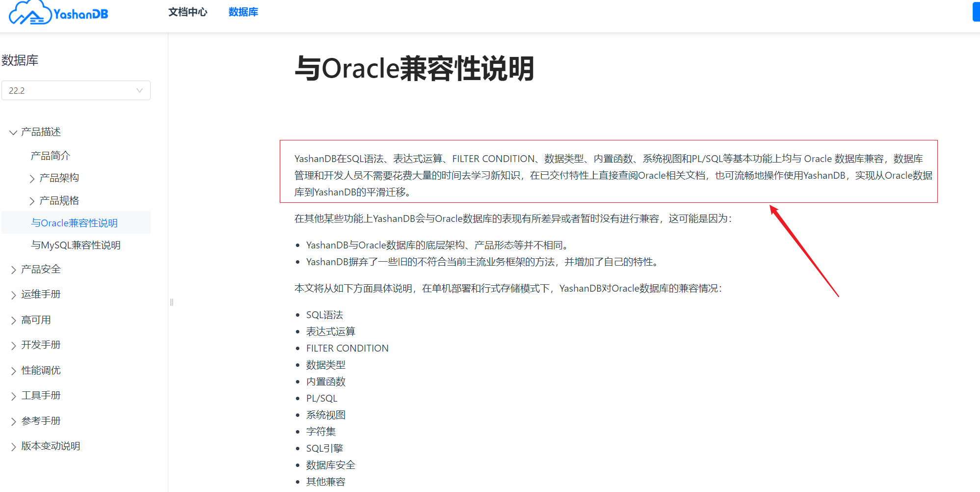Expand the 高可用 chevron
980x492 pixels.
click(x=13, y=320)
